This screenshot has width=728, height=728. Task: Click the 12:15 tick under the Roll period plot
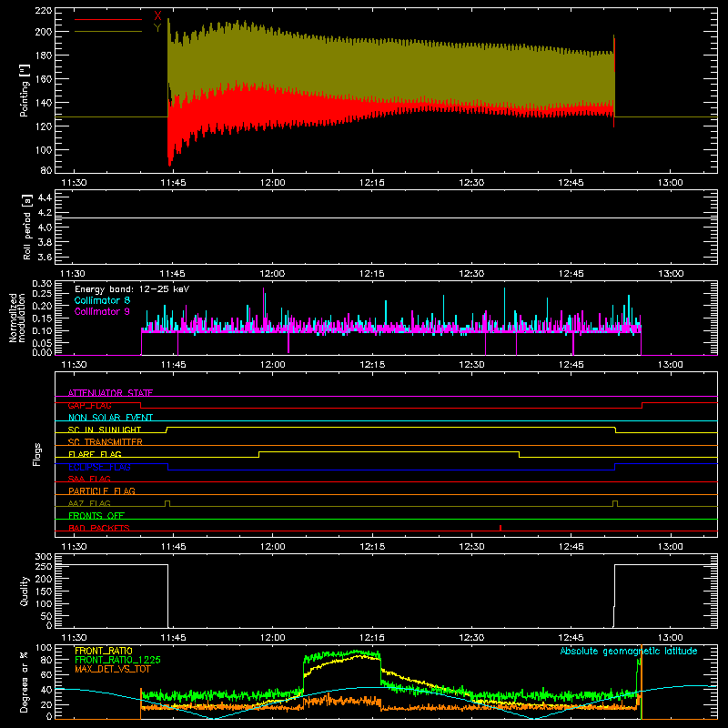click(x=372, y=274)
